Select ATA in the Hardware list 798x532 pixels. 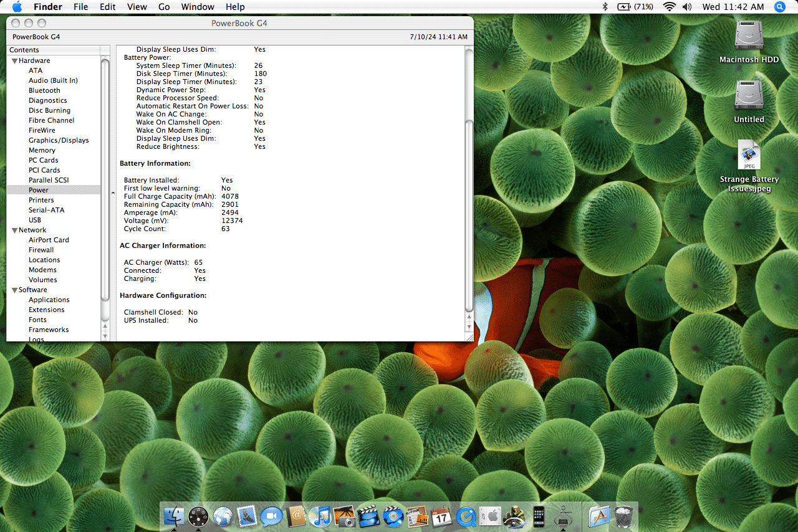(36, 70)
